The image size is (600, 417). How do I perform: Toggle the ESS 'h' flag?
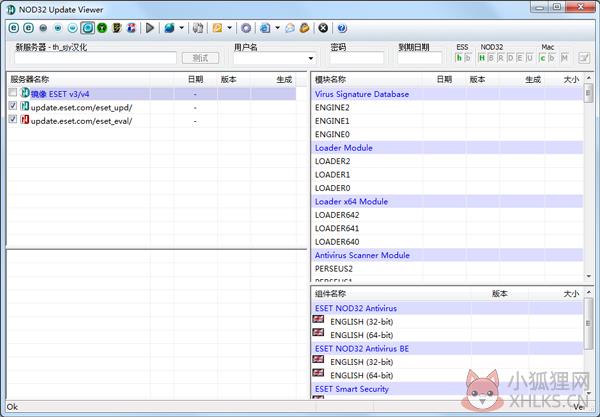point(459,58)
